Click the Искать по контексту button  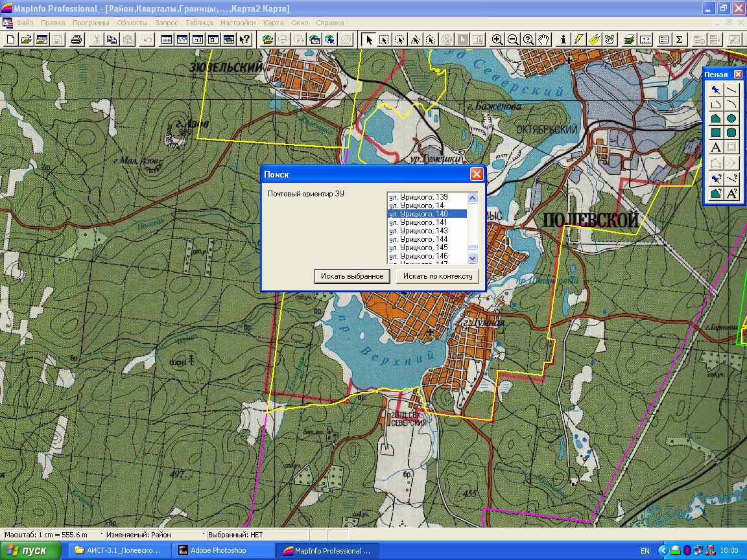pyautogui.click(x=437, y=276)
